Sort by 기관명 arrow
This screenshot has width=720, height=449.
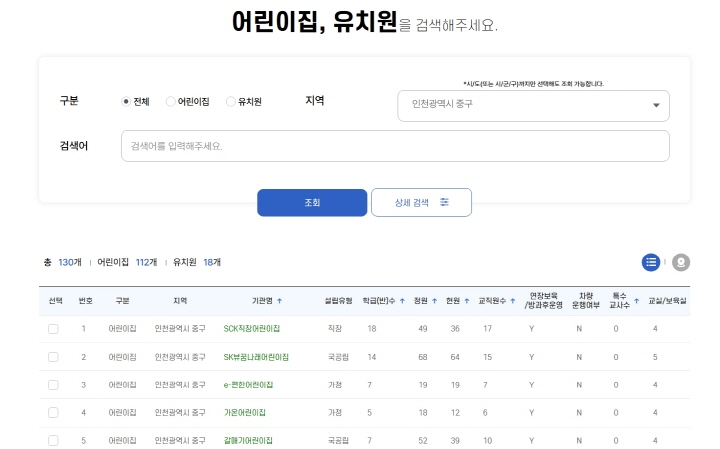pyautogui.click(x=279, y=301)
